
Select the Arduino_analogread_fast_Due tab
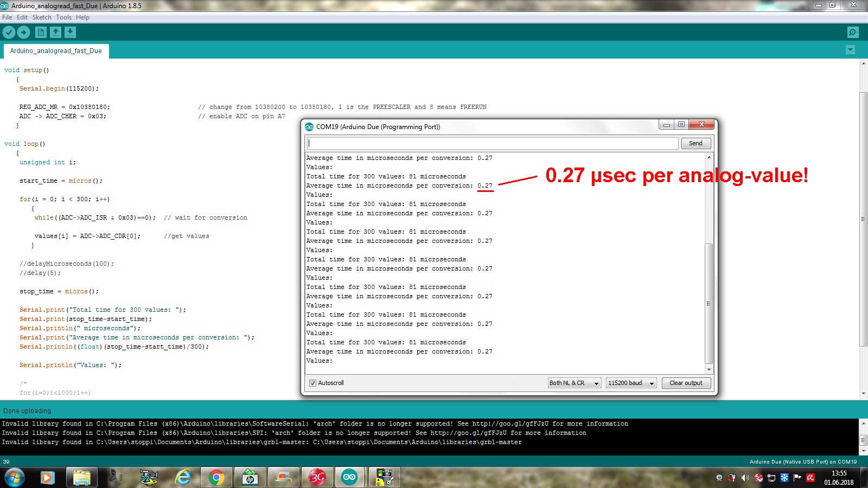tap(56, 51)
